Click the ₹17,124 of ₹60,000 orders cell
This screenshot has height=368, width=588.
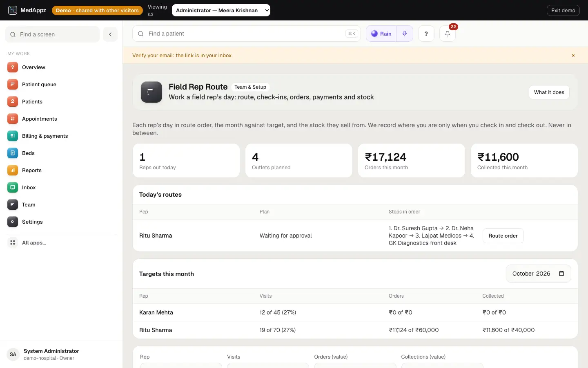(414, 330)
